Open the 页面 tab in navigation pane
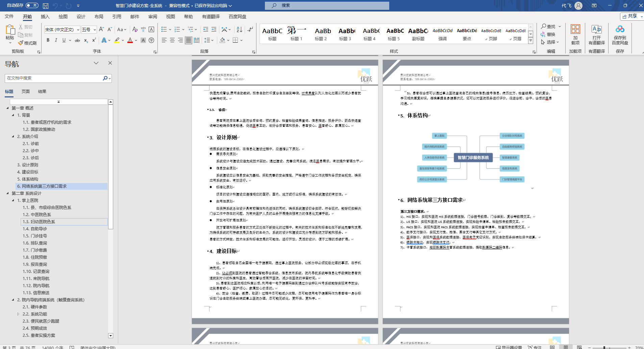The height and width of the screenshot is (349, 644). tap(26, 92)
